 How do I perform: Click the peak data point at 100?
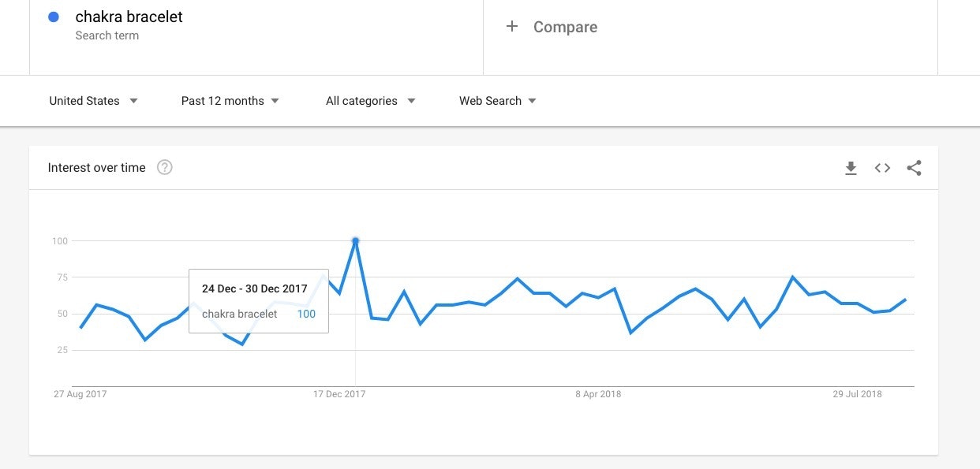point(356,240)
